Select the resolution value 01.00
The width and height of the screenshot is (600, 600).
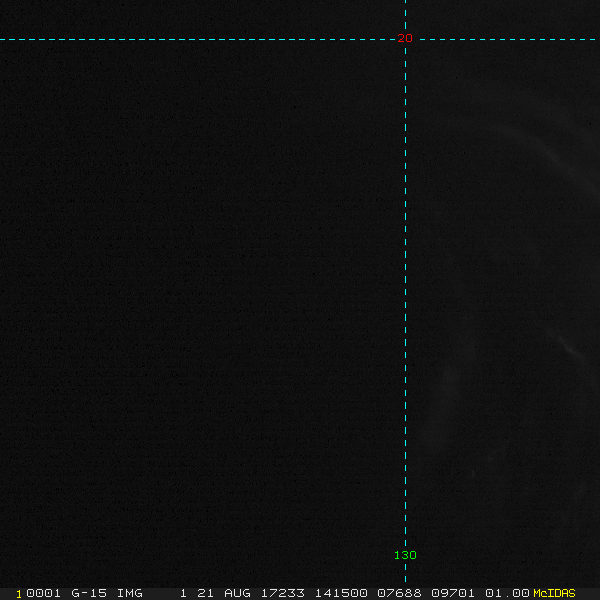[x=507, y=593]
